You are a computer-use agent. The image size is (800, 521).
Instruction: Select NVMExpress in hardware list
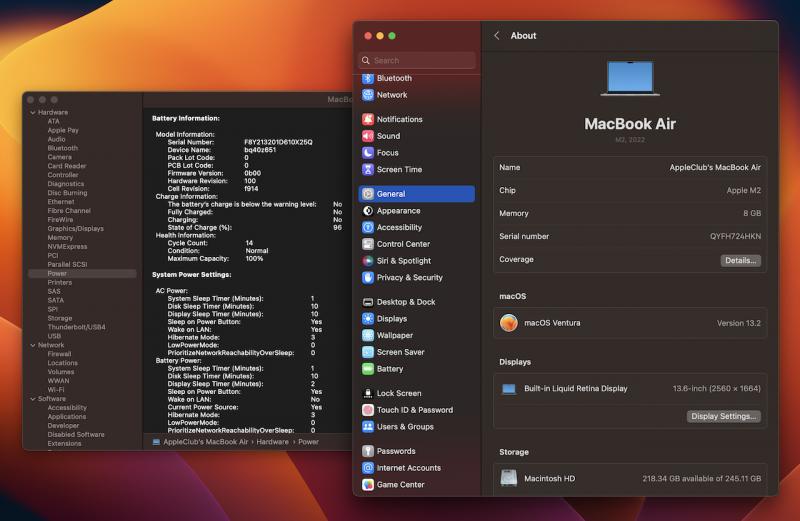[x=67, y=247]
